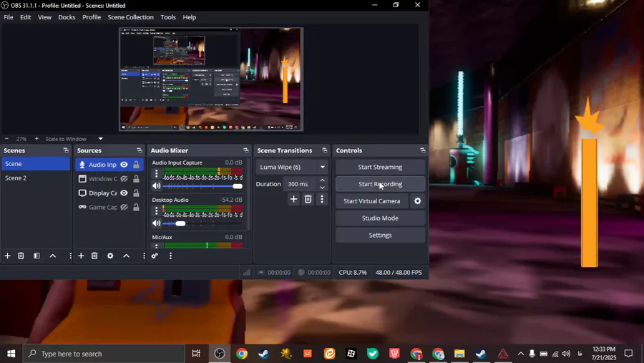Viewport: 644px width, 363px height.
Task: Open Audio Input Capture three-dot menu
Action: [156, 173]
